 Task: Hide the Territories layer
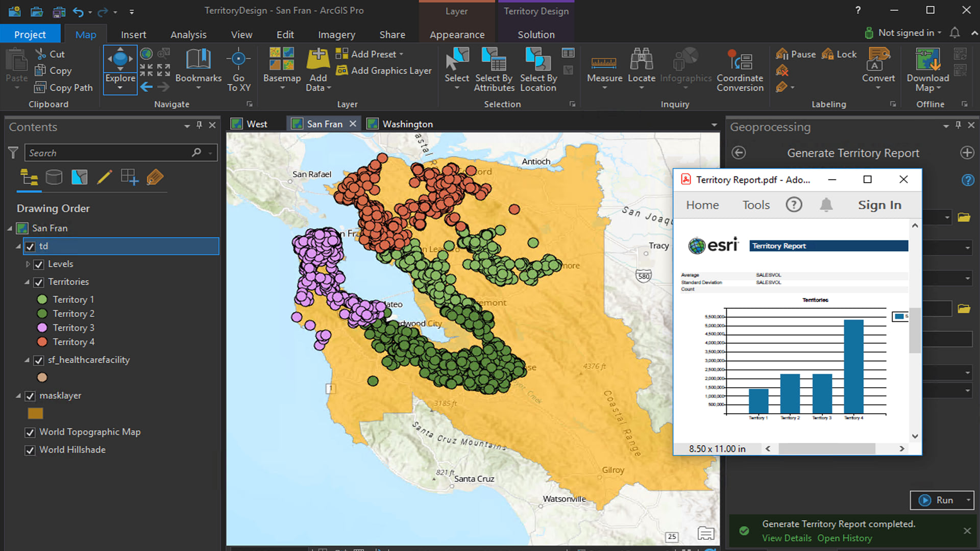[x=39, y=282]
